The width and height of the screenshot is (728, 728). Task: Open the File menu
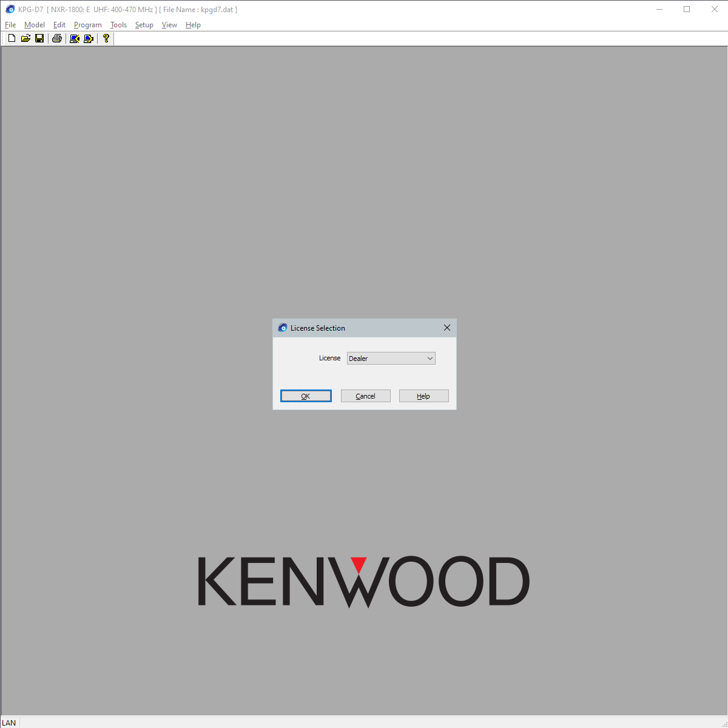(10, 25)
